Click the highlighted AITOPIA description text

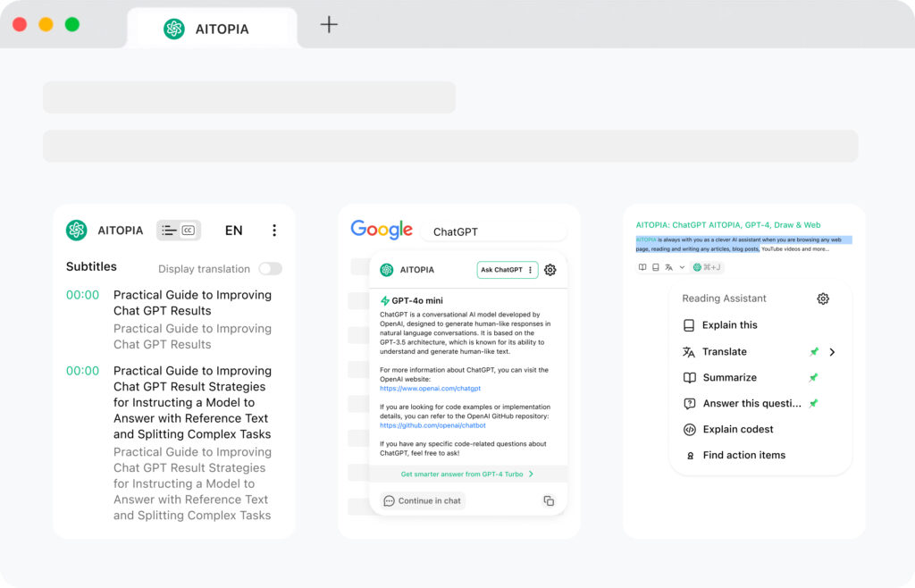coord(743,244)
